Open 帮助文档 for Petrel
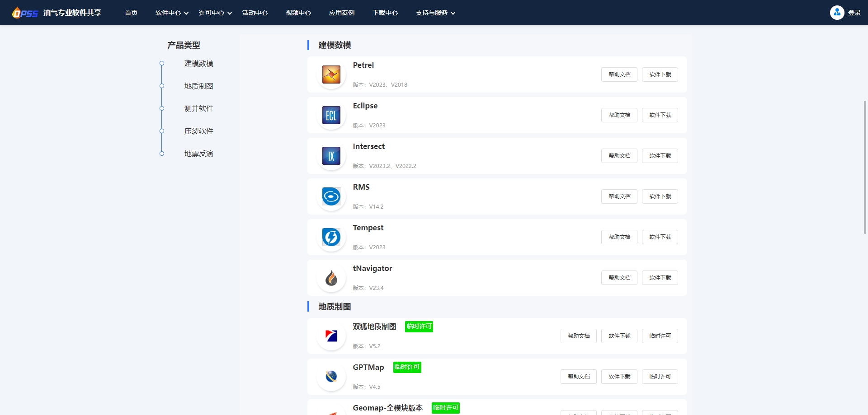 (x=619, y=75)
